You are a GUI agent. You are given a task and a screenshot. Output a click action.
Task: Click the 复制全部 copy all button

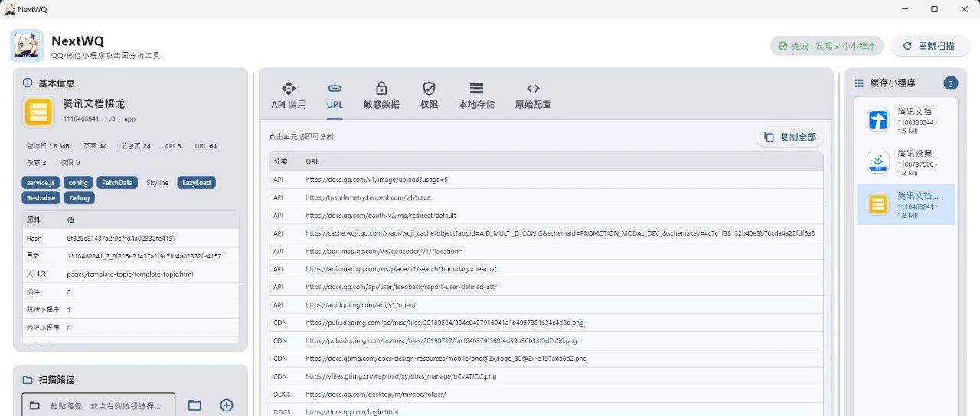coord(790,137)
